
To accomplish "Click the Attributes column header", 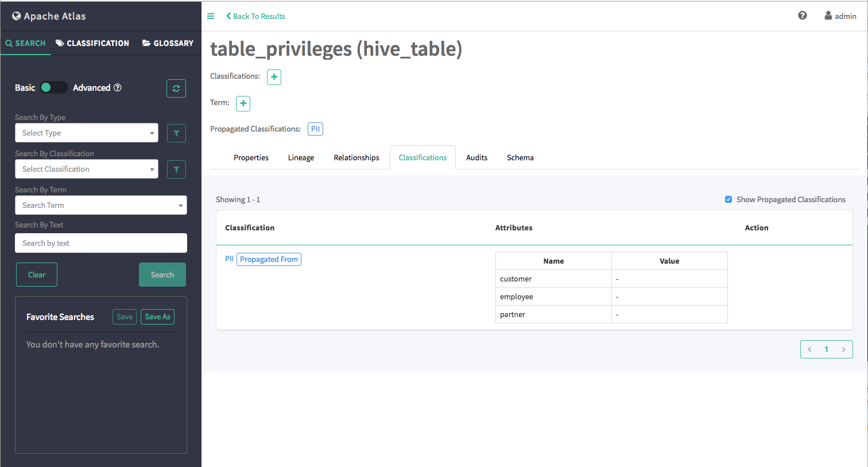I will click(514, 227).
